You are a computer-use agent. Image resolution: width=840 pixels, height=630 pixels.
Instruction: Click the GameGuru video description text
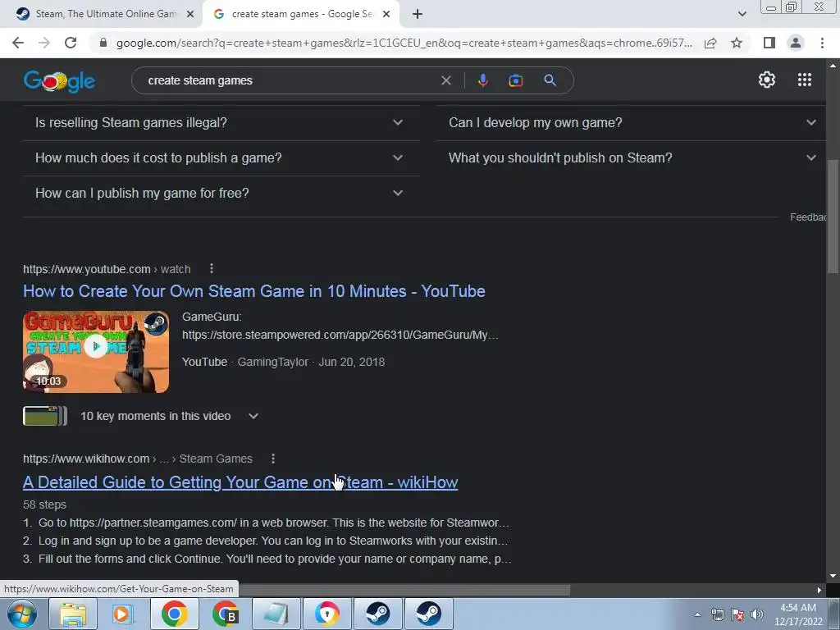pyautogui.click(x=340, y=326)
